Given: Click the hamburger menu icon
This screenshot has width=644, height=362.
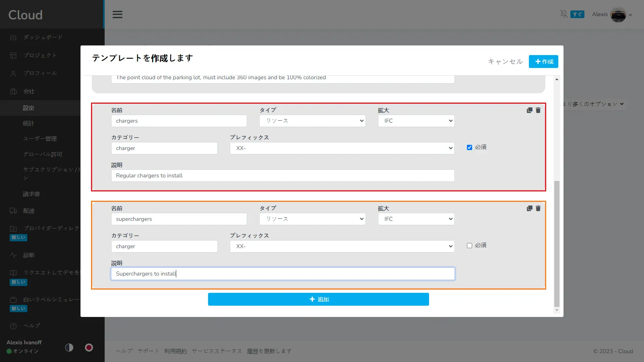Looking at the screenshot, I should [118, 14].
